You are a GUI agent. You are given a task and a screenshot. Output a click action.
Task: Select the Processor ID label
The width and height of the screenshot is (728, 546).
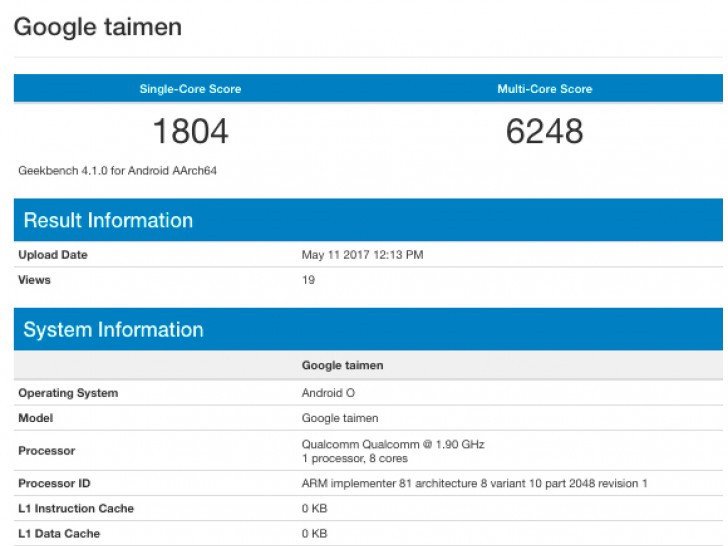point(54,483)
